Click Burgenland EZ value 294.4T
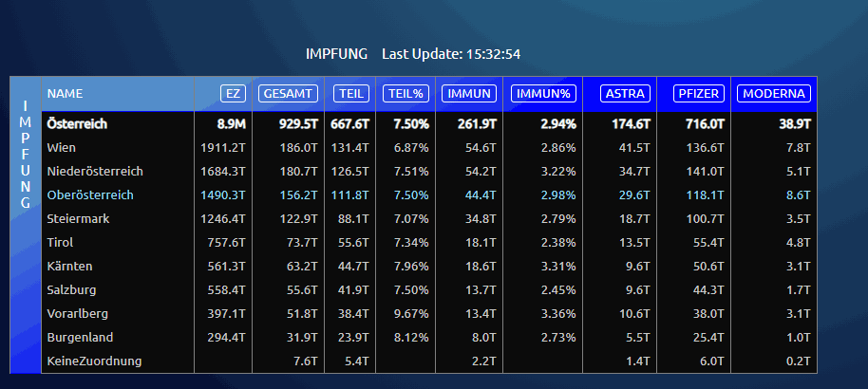 (226, 337)
